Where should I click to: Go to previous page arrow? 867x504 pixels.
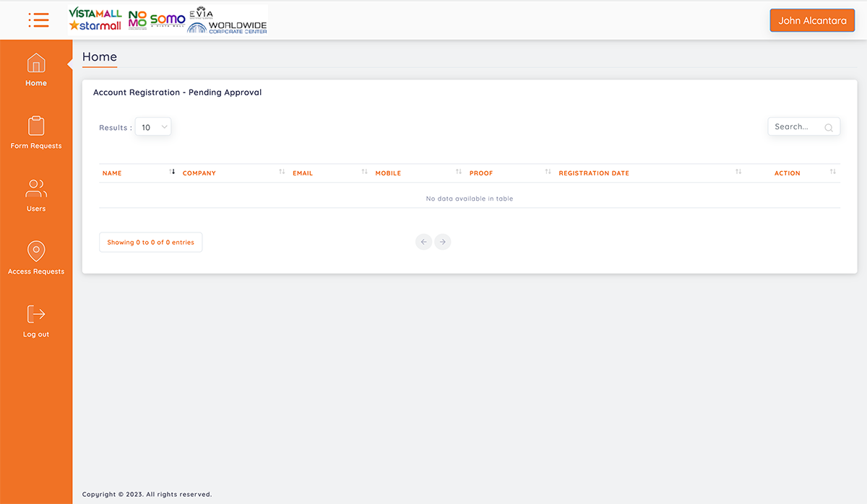pos(423,242)
